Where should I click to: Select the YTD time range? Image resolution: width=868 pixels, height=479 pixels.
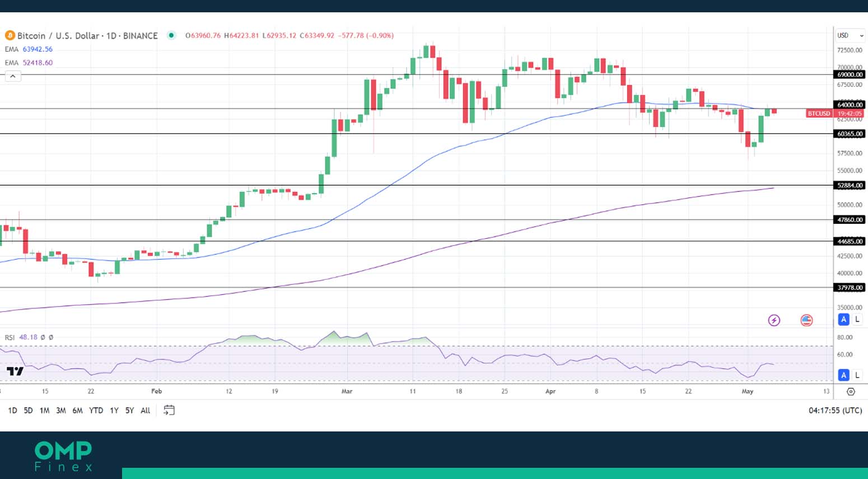96,410
